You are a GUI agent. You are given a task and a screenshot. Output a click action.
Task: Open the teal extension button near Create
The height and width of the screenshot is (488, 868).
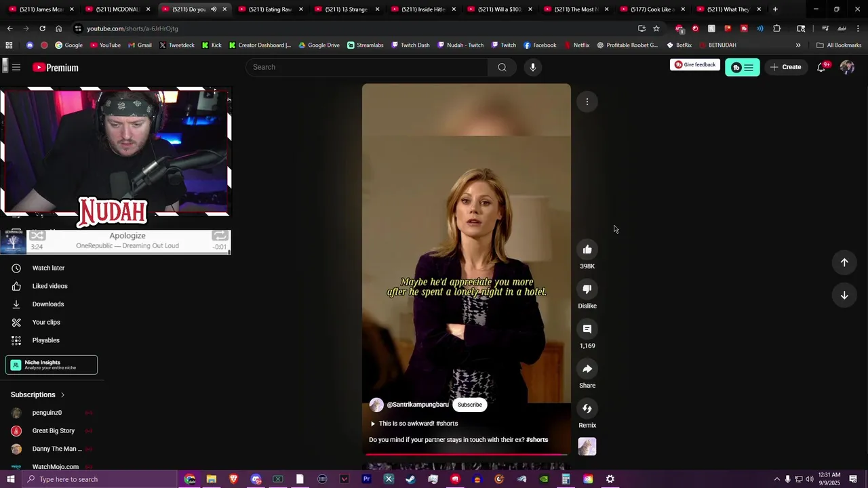tap(743, 67)
